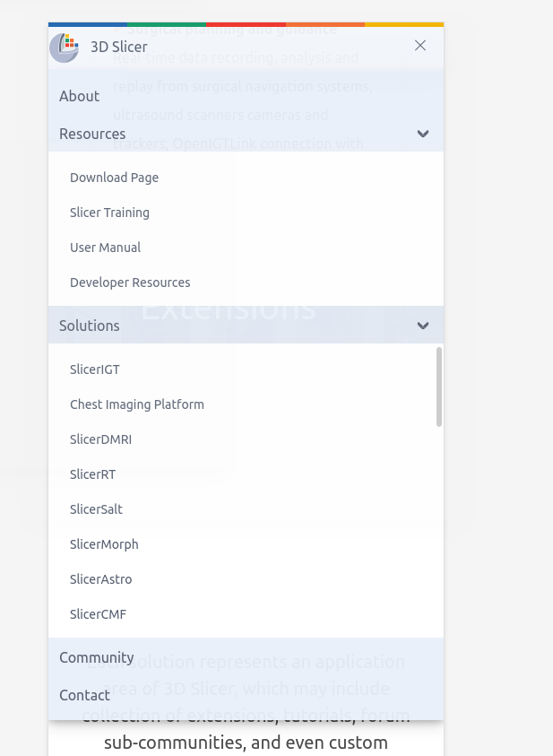Select the SlicerIGT solution
Viewport: 553px width, 756px height.
(95, 369)
